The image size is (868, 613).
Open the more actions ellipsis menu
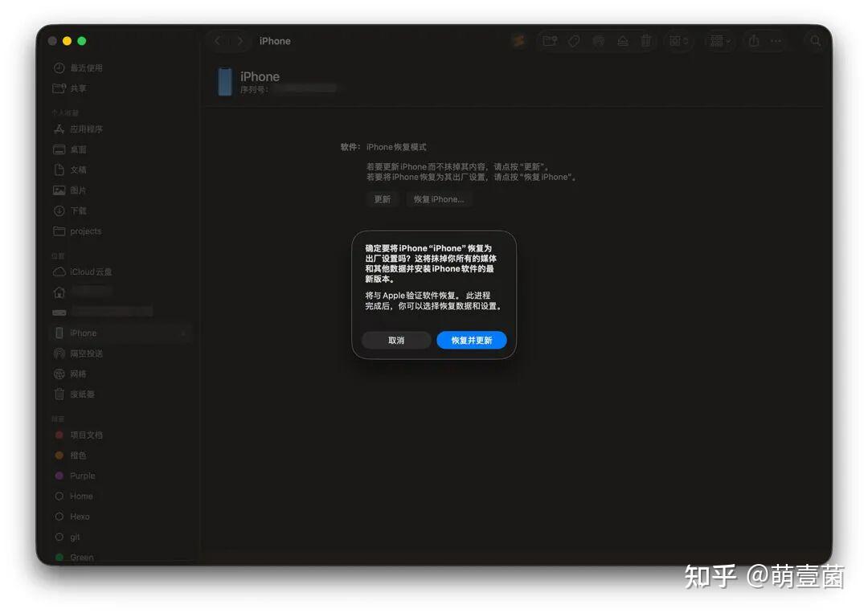(x=776, y=41)
